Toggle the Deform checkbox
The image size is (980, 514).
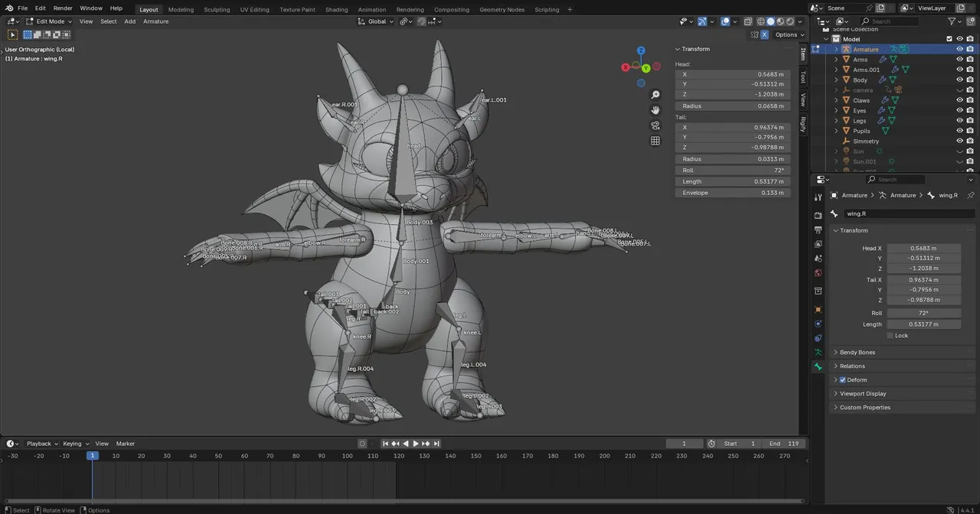point(843,380)
